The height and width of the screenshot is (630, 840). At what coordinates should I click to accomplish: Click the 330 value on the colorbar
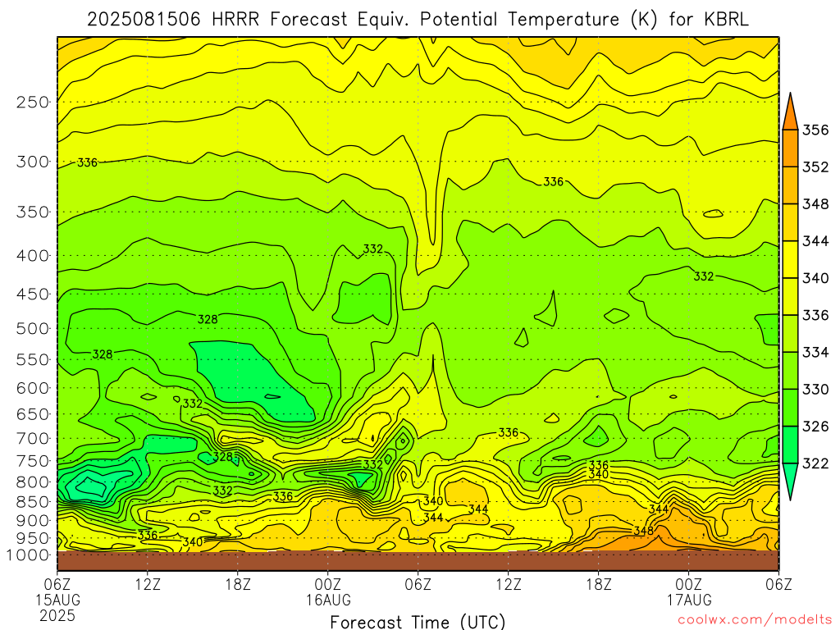coord(815,390)
